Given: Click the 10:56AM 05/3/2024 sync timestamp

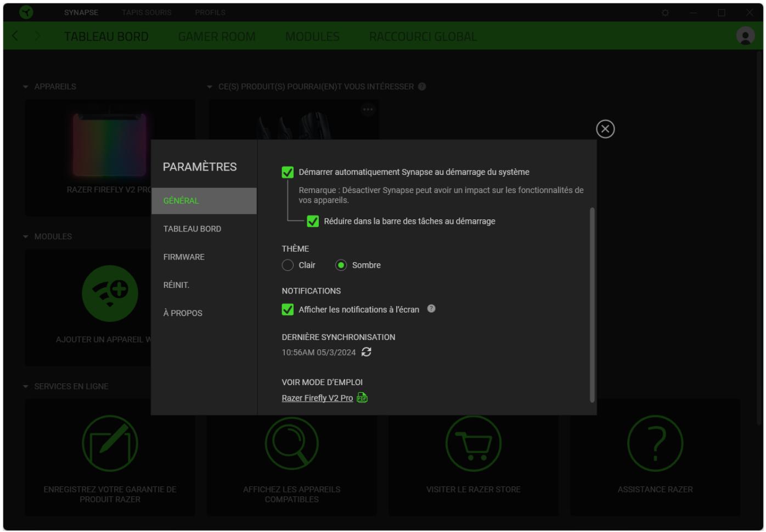Looking at the screenshot, I should 319,352.
